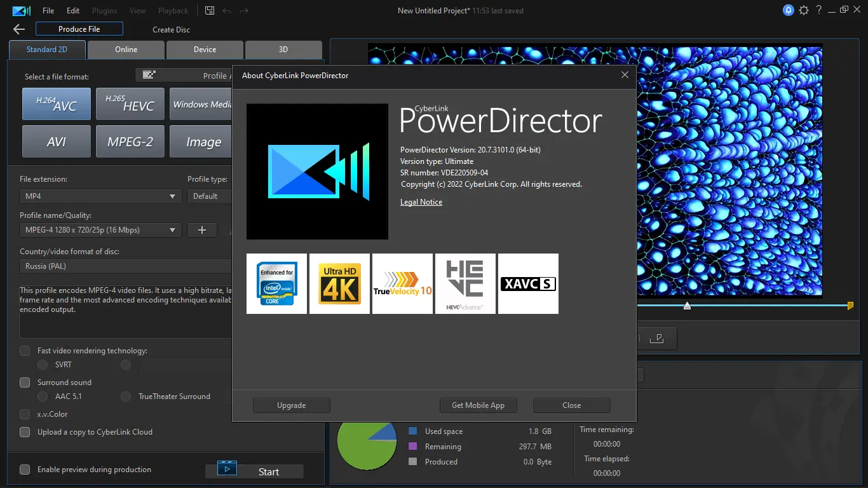Image resolution: width=868 pixels, height=488 pixels.
Task: Click the XAVC S badge
Action: point(528,283)
